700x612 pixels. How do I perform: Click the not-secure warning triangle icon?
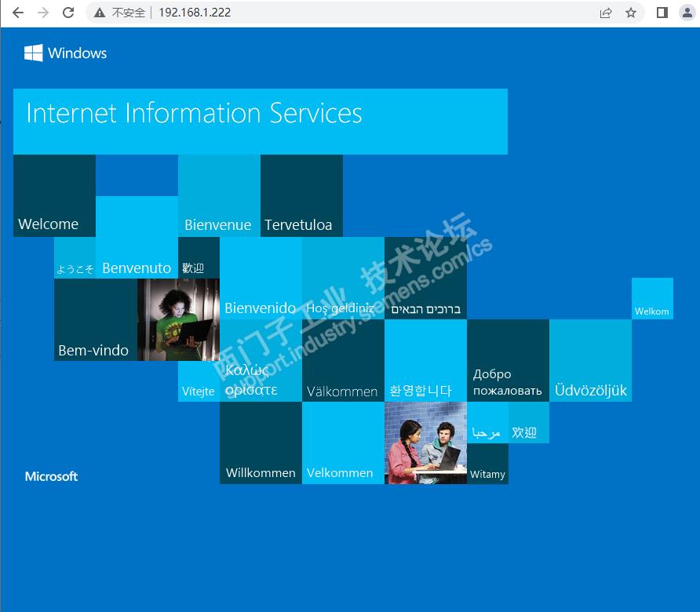coord(100,13)
